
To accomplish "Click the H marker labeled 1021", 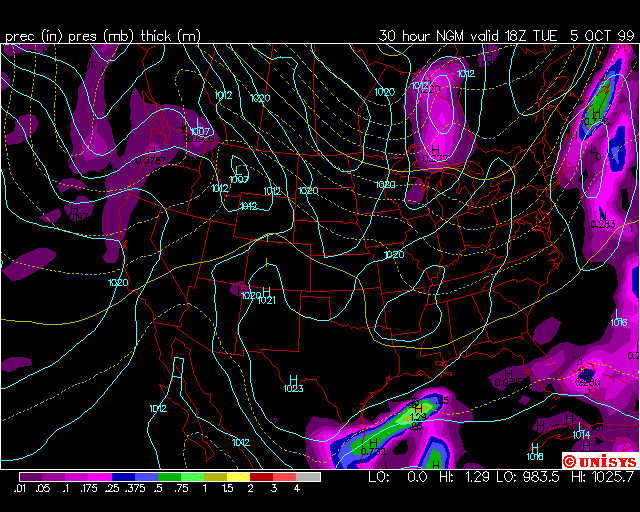I will [266, 292].
